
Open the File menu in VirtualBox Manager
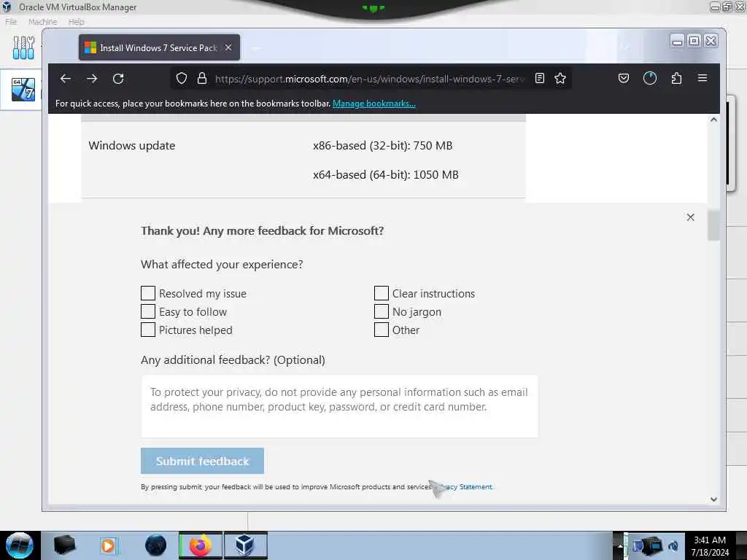coord(11,22)
